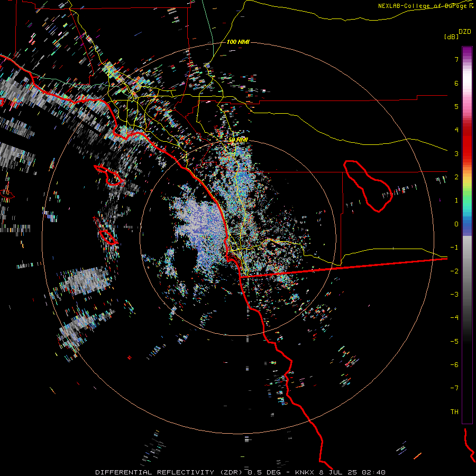Click the value -2 on the ZDR scale
The height and width of the screenshot is (476, 476).
tap(454, 271)
